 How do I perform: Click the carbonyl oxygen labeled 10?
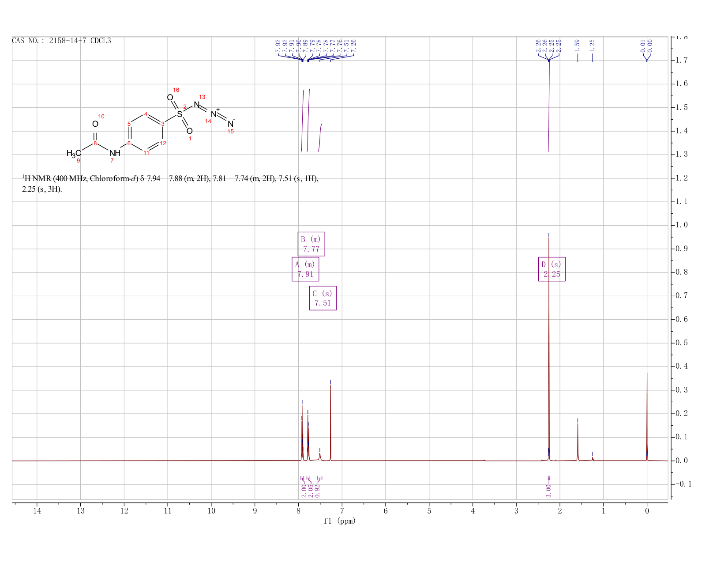(95, 124)
